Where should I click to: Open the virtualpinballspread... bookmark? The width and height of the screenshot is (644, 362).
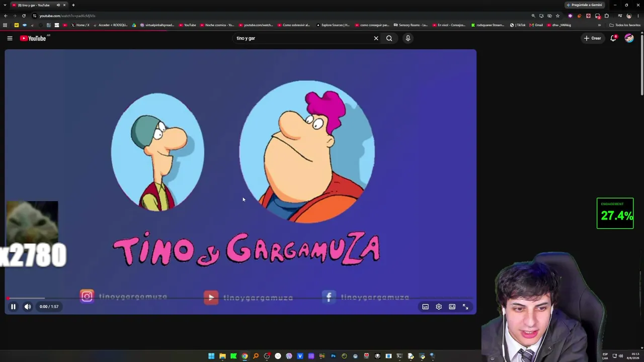[157, 25]
